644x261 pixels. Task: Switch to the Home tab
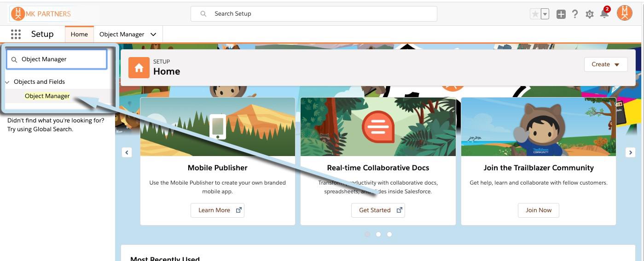79,35
